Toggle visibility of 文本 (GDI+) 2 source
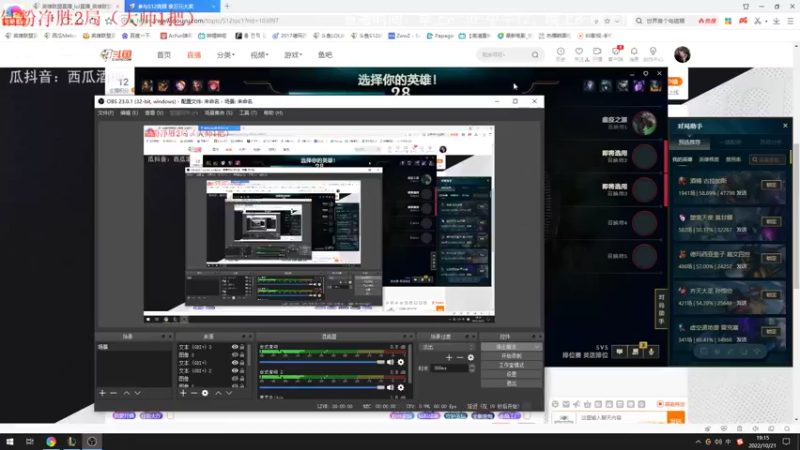800x450 pixels. point(235,370)
